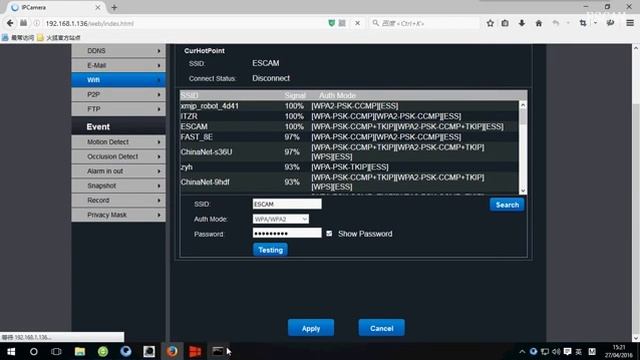This screenshot has height=360, width=640.
Task: Open the E-Mail settings menu
Action: [x=118, y=65]
